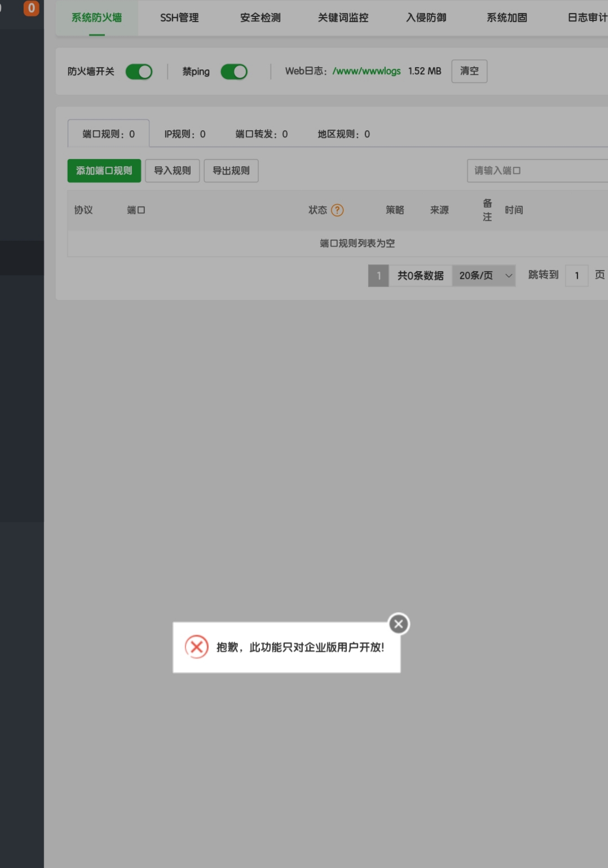Click the orange notification badge in sidebar

tap(31, 8)
